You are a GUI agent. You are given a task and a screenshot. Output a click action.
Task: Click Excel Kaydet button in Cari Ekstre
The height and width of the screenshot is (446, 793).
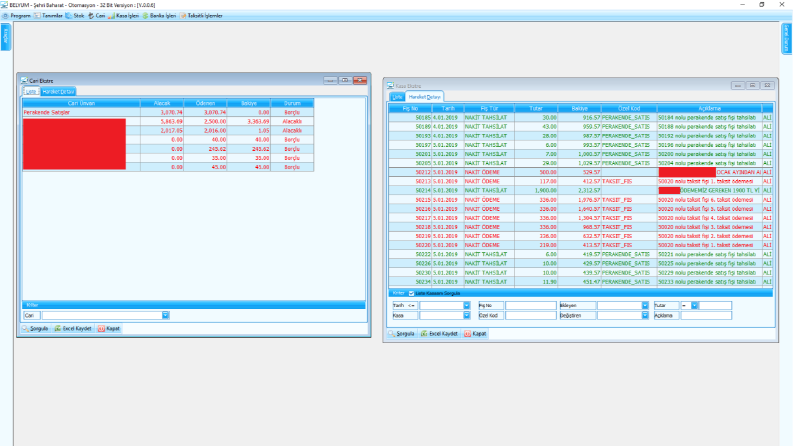[73, 329]
